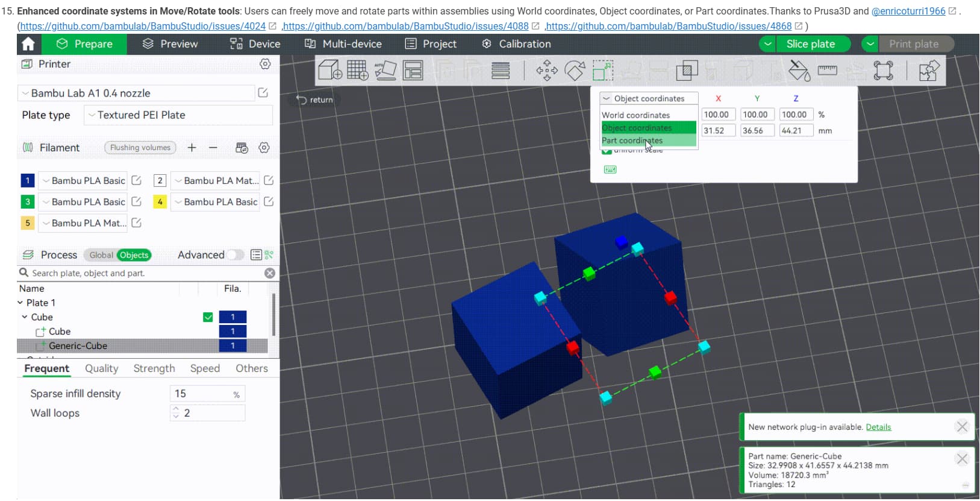Open the Multi-device tab
The height and width of the screenshot is (501, 980).
pyautogui.click(x=343, y=44)
